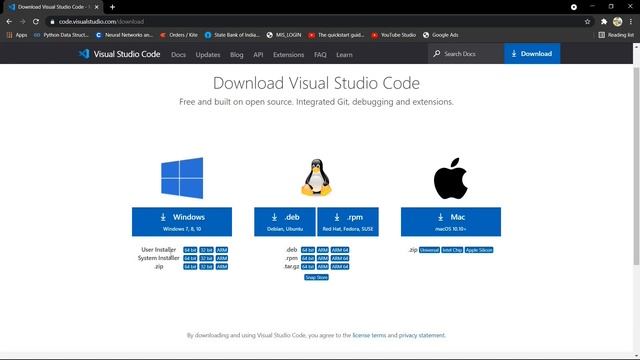
Task: Download Linux .tar.gz 64 bit
Action: coord(308,267)
